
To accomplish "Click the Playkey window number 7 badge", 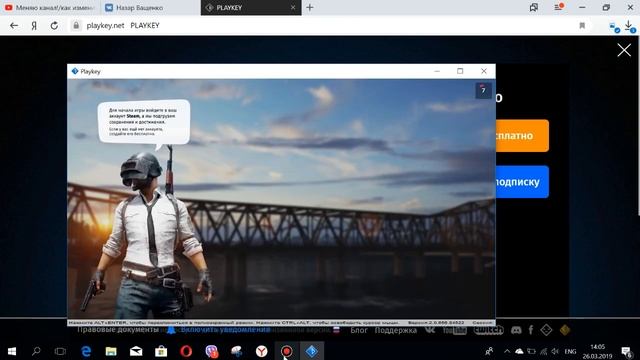I will [483, 90].
